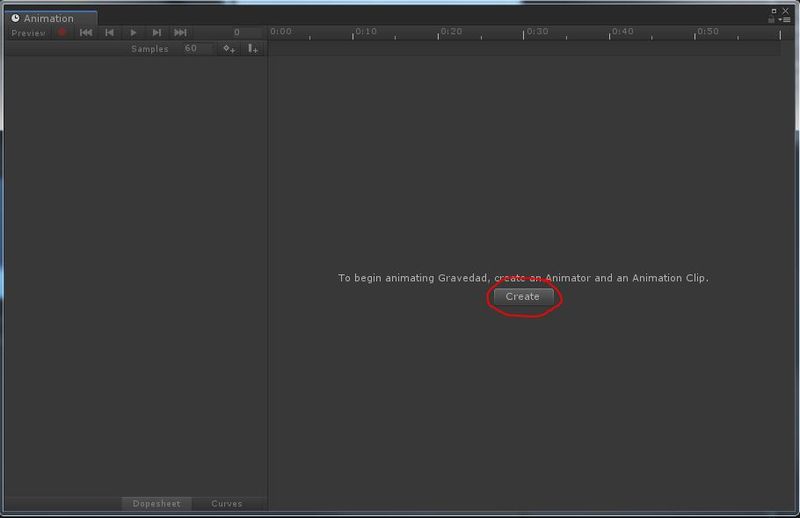Click the 0:20 mark on timeline ruler

click(451, 32)
